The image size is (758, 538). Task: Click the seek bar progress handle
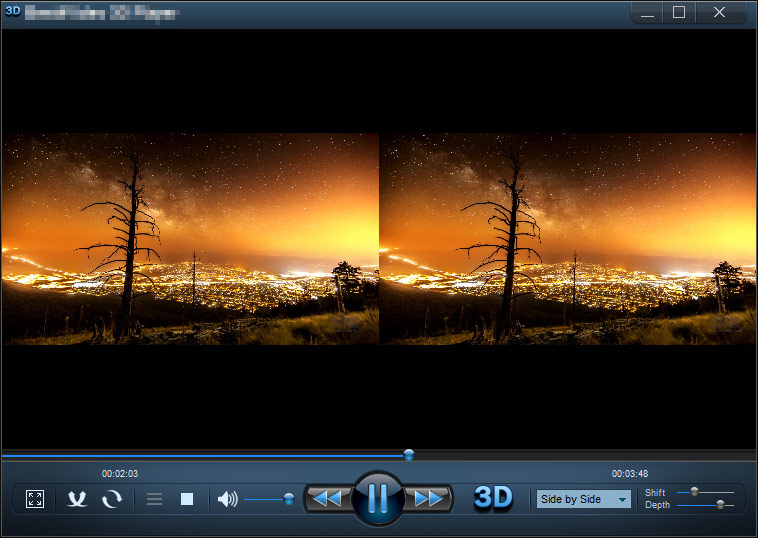tap(408, 455)
